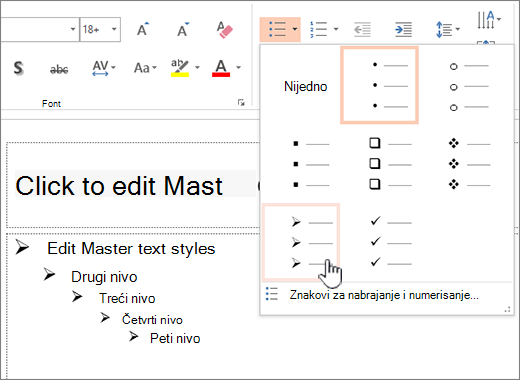
Task: Click the Increase Font Size icon
Action: (x=143, y=29)
